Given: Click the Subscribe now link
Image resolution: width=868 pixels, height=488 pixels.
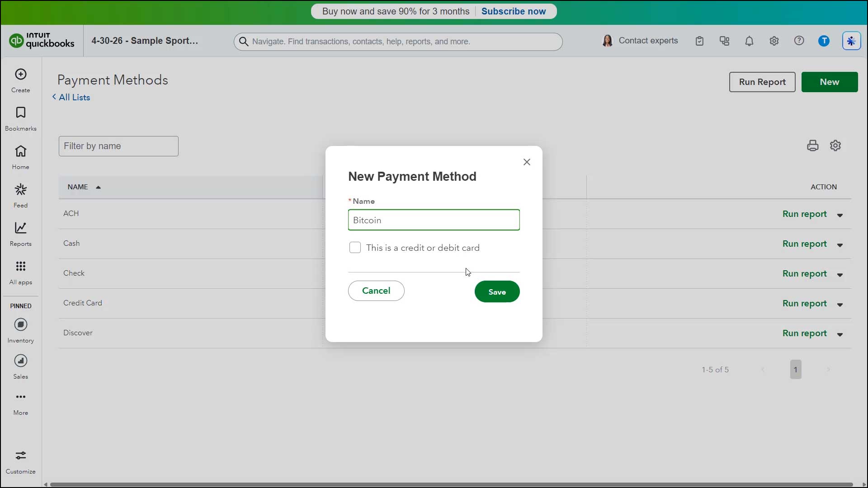Looking at the screenshot, I should point(514,11).
